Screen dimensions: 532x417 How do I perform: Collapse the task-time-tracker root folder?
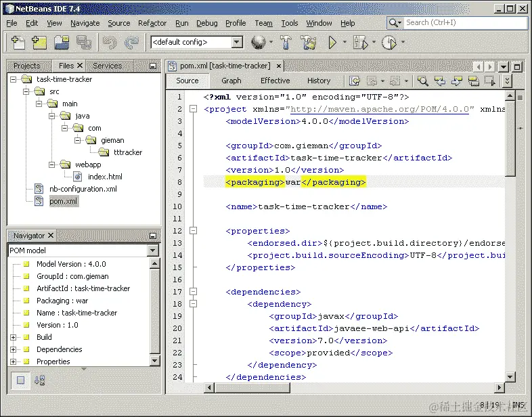13,79
